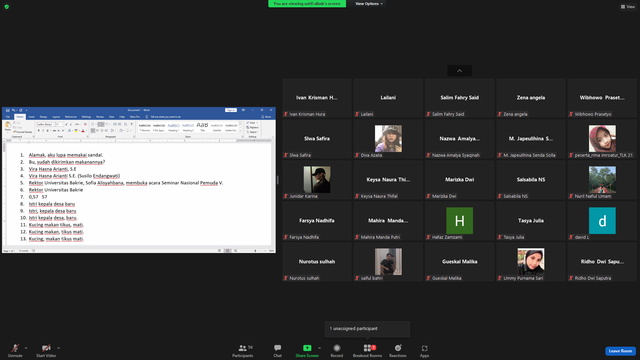Click Save icon in Word title bar
The image size is (640, 360).
(x=8, y=110)
